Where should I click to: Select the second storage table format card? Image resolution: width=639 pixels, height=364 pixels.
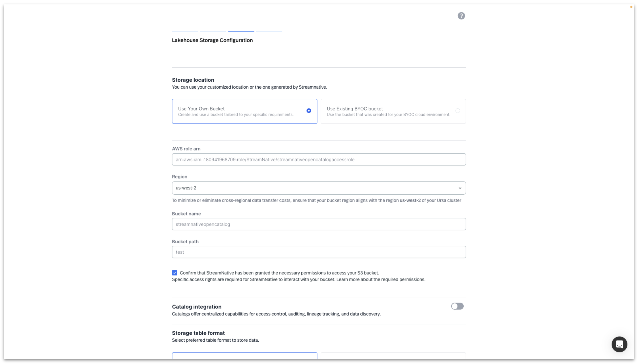coord(393,358)
